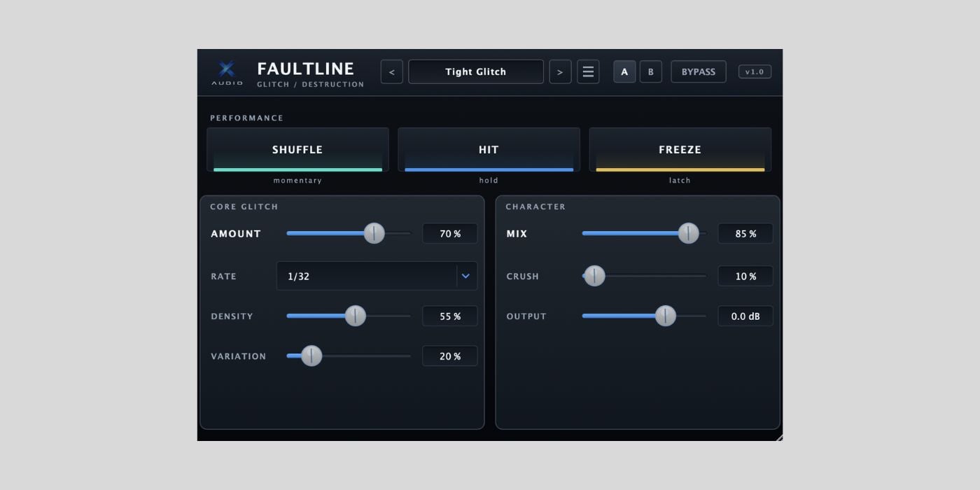Screen dimensions: 980x490
Task: Open the Tight Glitch preset name selector
Action: point(476,71)
